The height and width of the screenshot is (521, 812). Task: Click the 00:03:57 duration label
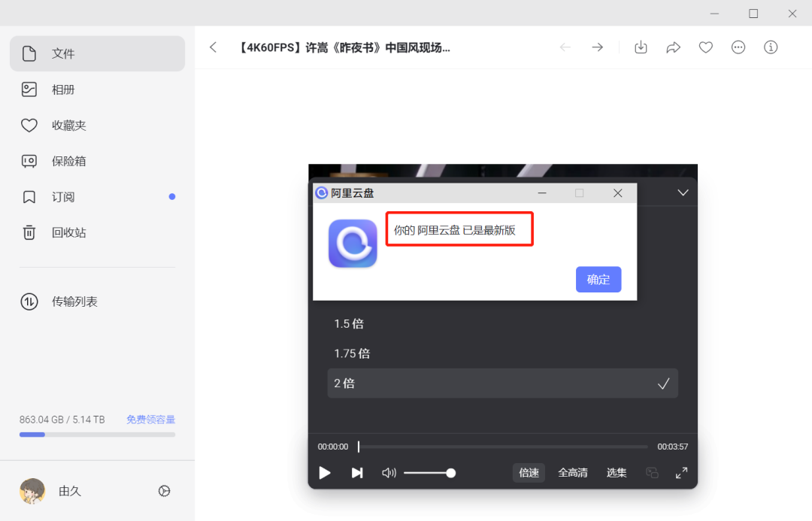point(673,447)
